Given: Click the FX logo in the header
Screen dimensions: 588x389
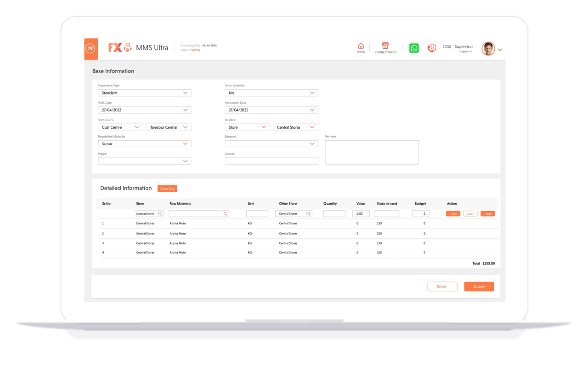Looking at the screenshot, I should [114, 47].
